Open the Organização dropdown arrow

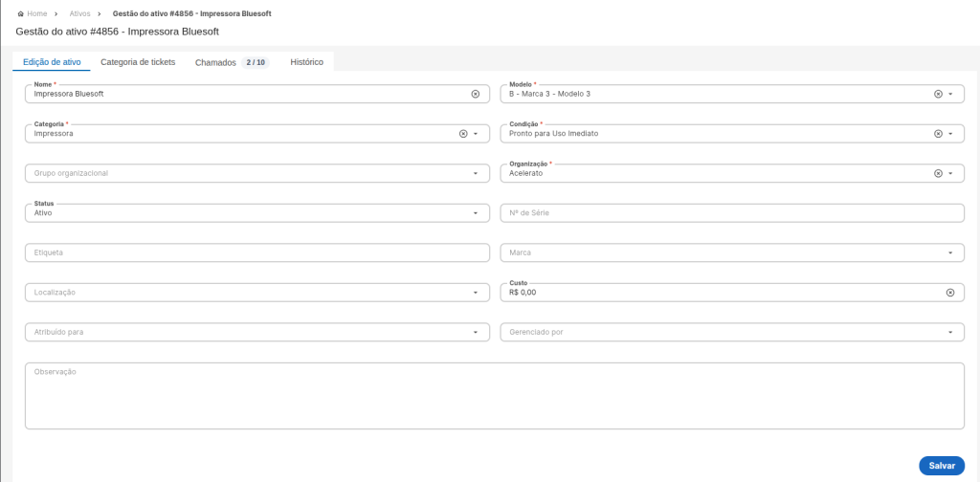pos(950,173)
